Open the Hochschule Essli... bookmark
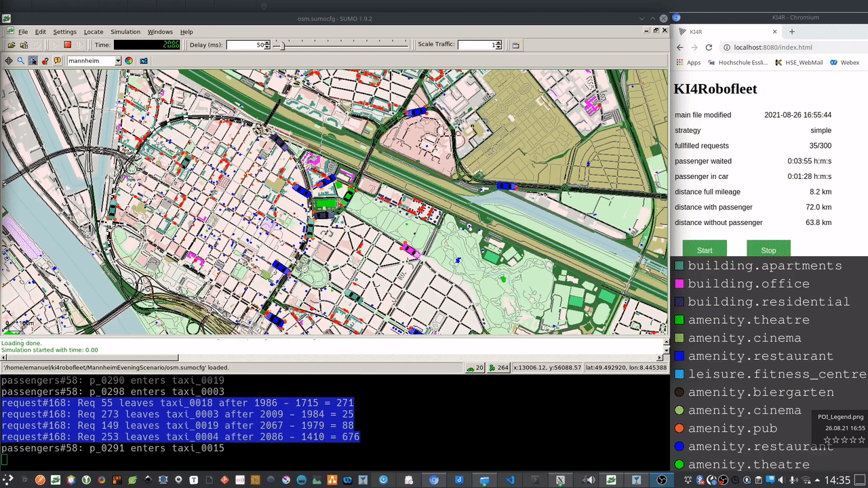 pos(738,62)
